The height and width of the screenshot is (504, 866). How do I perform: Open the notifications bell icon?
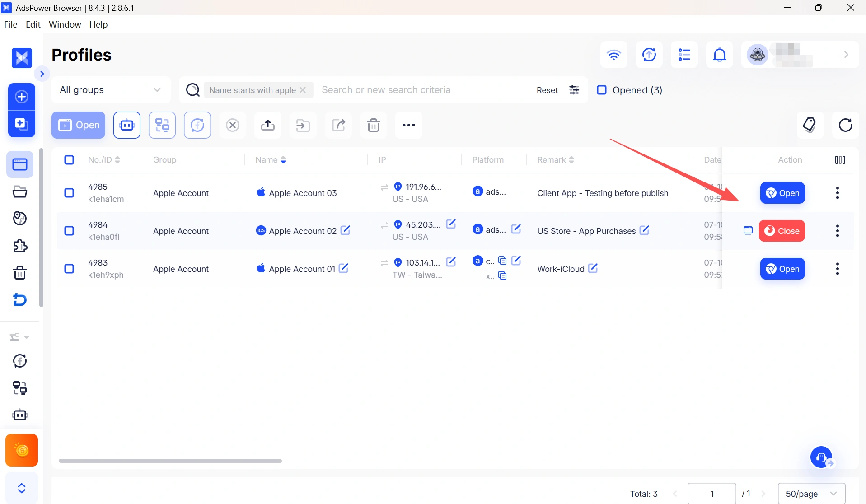pyautogui.click(x=720, y=55)
